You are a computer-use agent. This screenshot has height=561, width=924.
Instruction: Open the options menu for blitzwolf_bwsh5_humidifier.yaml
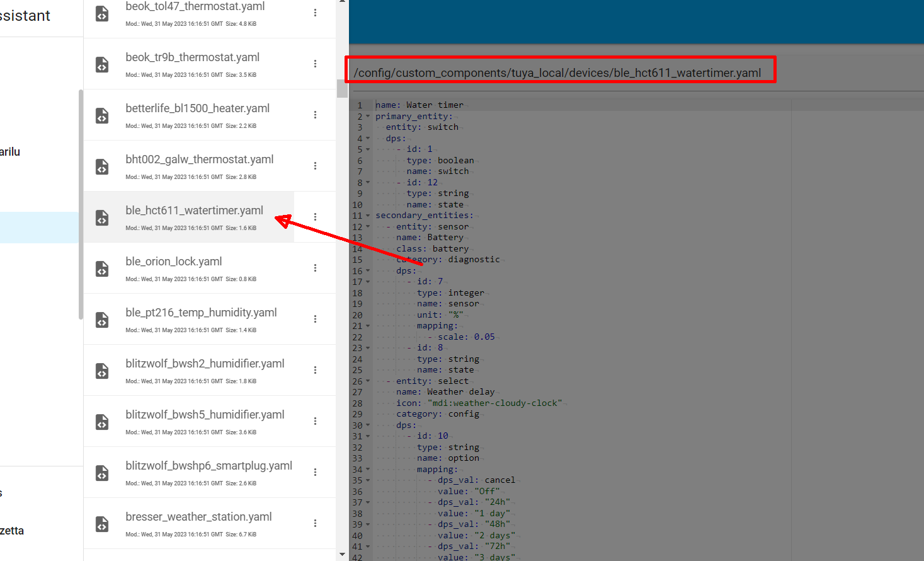315,421
